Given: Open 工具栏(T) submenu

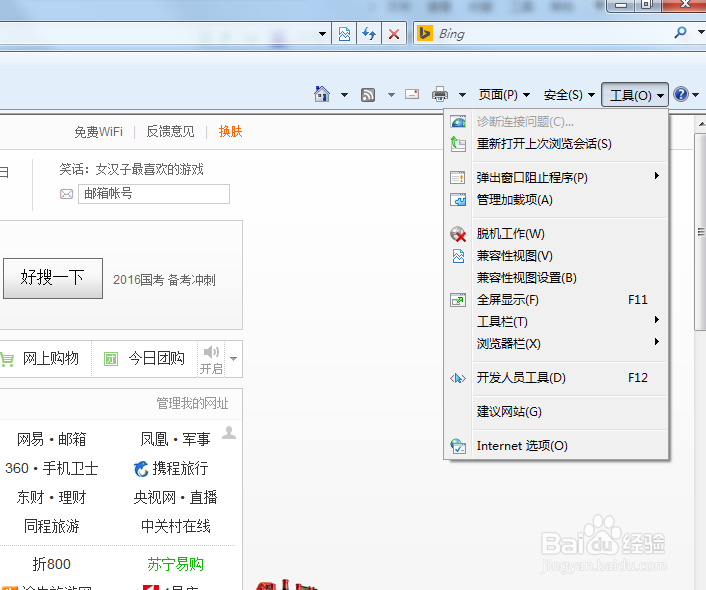Looking at the screenshot, I should tap(556, 322).
